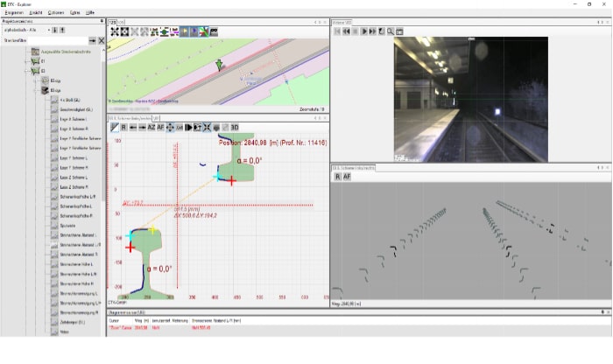Click the magnifier icon in video toolbar

click(391, 31)
